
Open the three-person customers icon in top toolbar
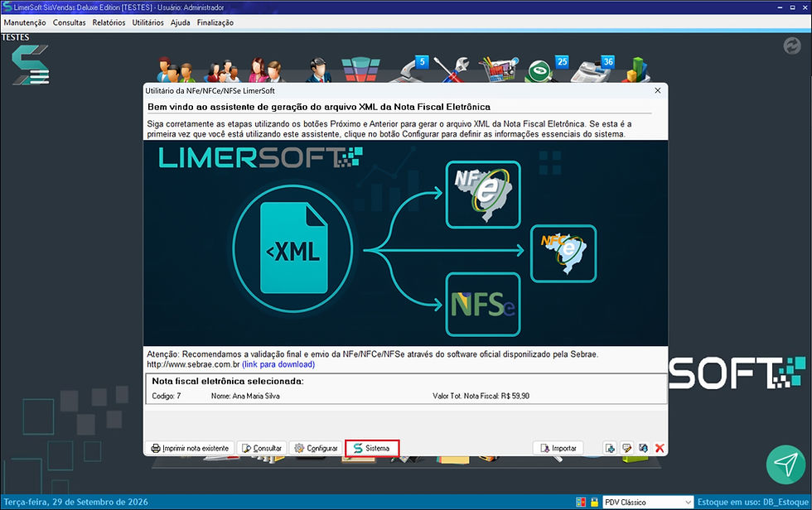pyautogui.click(x=176, y=70)
